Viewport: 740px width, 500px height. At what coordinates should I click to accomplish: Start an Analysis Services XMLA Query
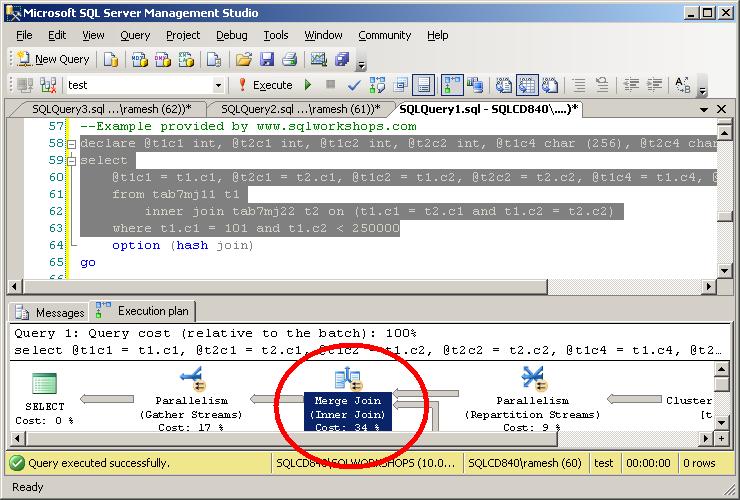[x=186, y=59]
